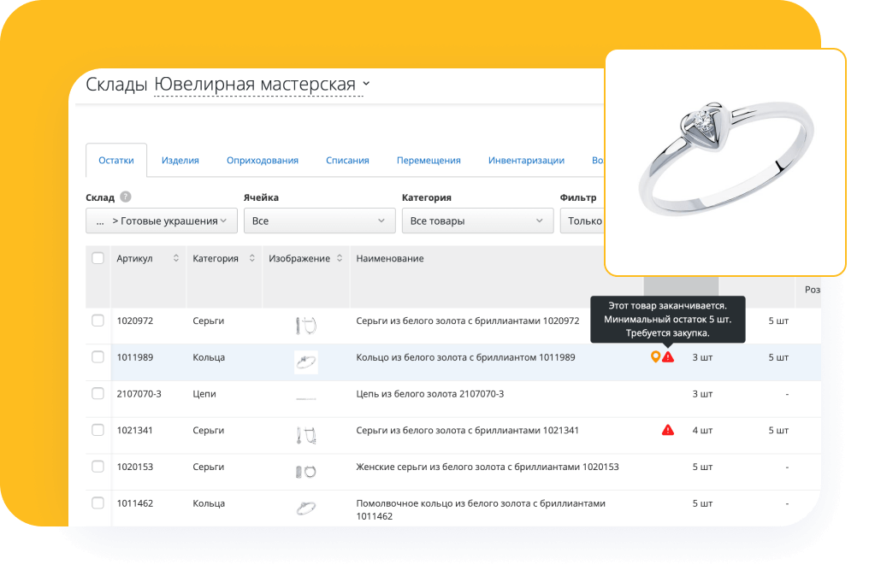Go to the Инвентаризации tab
869x588 pixels.
tap(526, 160)
